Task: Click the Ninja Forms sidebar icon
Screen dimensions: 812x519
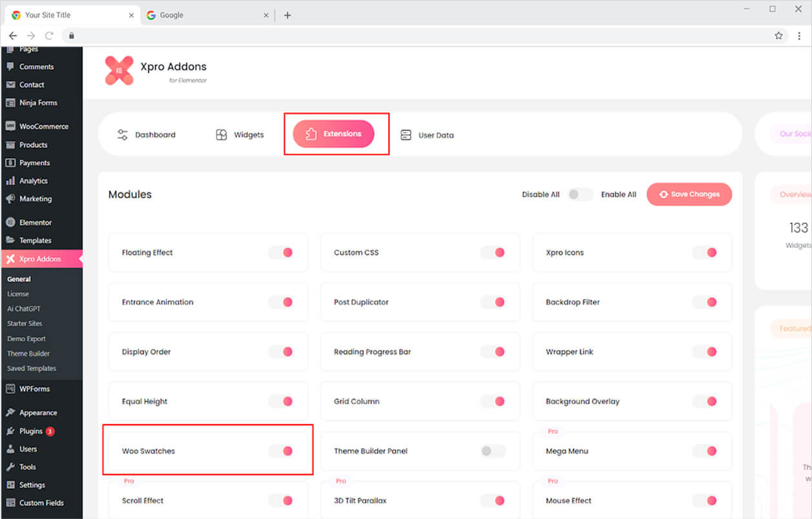Action: pos(10,103)
